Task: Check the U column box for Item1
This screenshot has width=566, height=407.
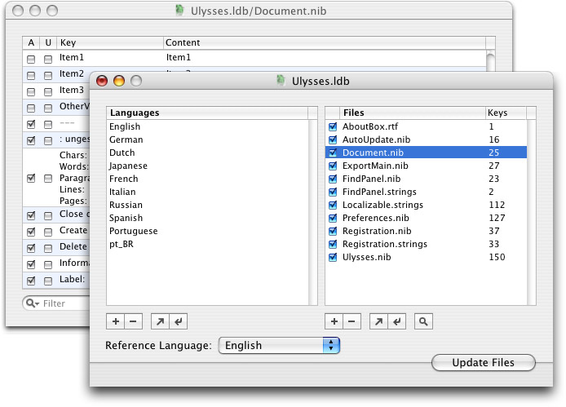Action: tap(48, 59)
